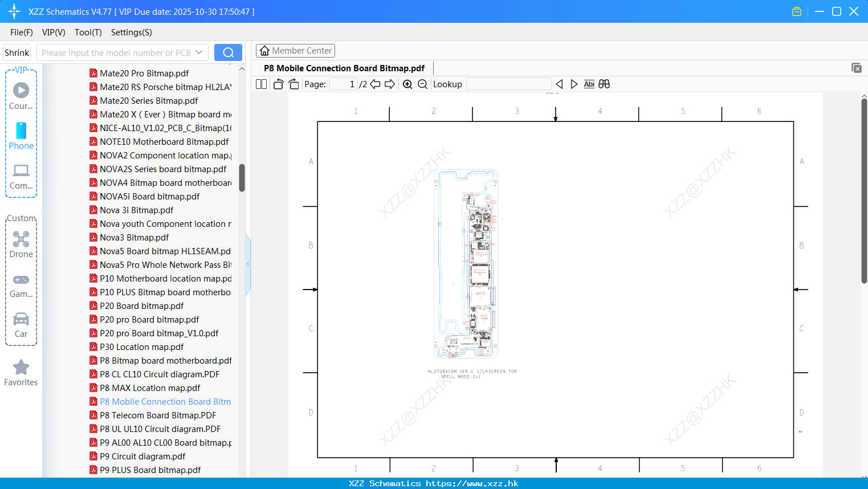868x489 pixels.
Task: Open NOVA2S Series board bitmap.pdf
Action: point(158,169)
